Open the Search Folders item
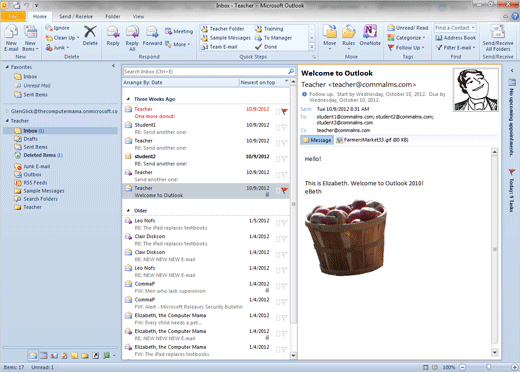The image size is (520, 372). 36,199
